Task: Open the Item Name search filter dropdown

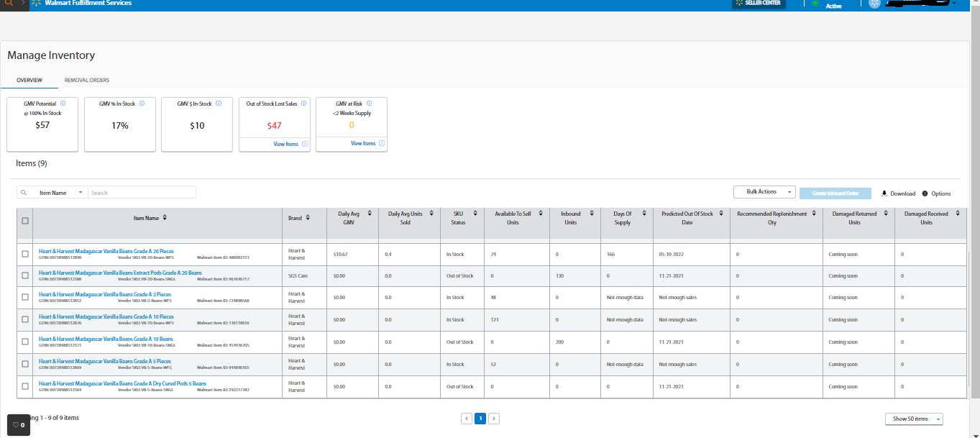Action: click(60, 193)
